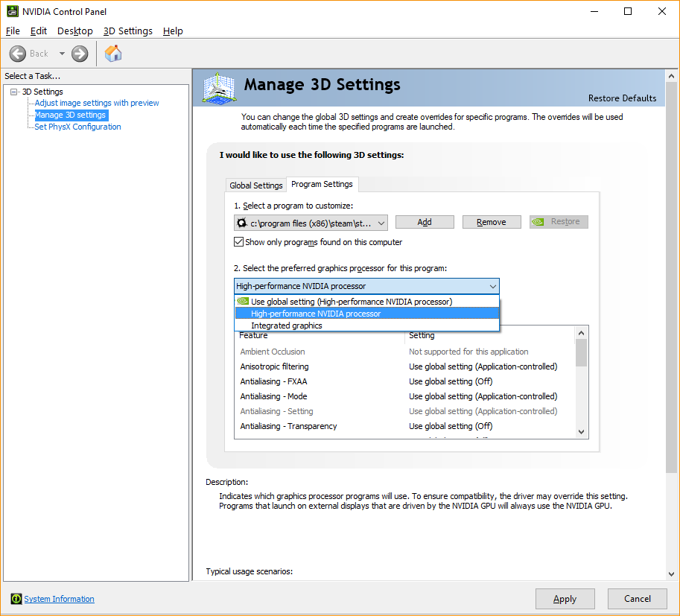
Task: Click the Remove button
Action: click(492, 222)
